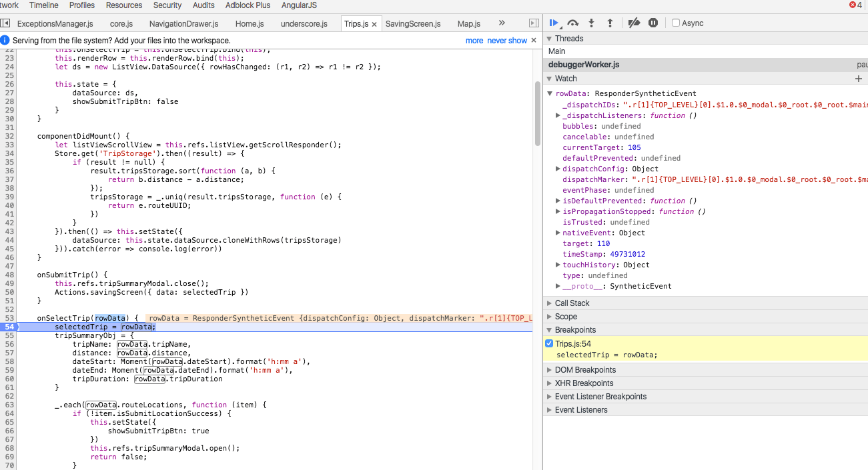Dismiss the workspace info bar
Viewport: 868px width, 470px height.
tap(534, 40)
